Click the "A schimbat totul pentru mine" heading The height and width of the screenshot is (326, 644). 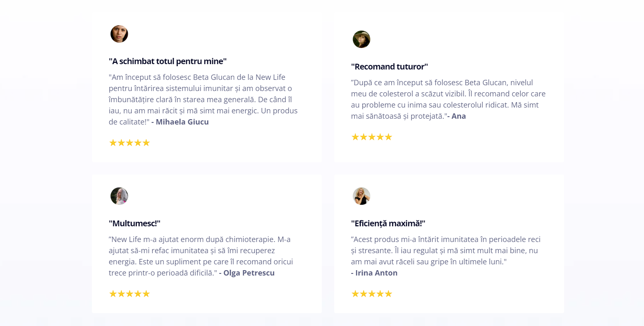[x=168, y=61]
